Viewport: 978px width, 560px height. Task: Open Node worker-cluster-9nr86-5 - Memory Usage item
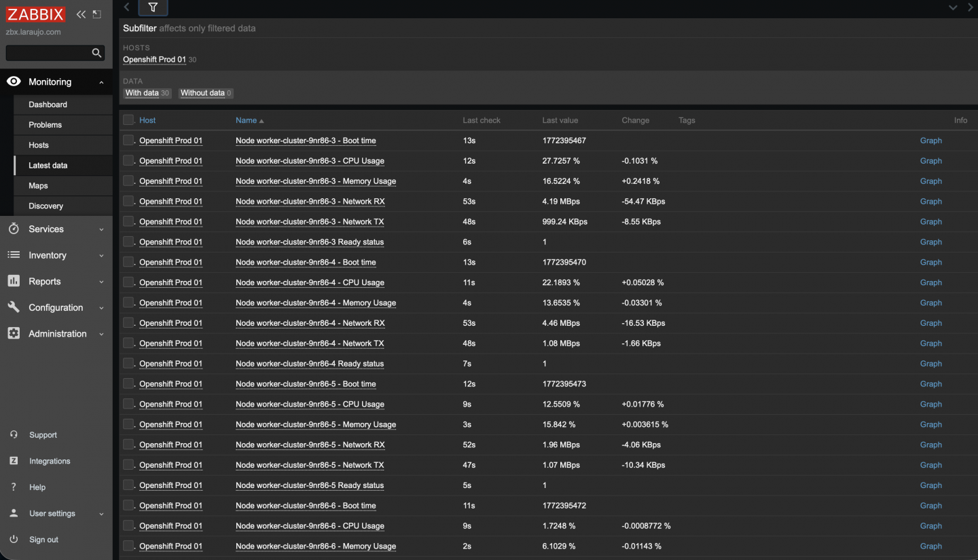[316, 424]
